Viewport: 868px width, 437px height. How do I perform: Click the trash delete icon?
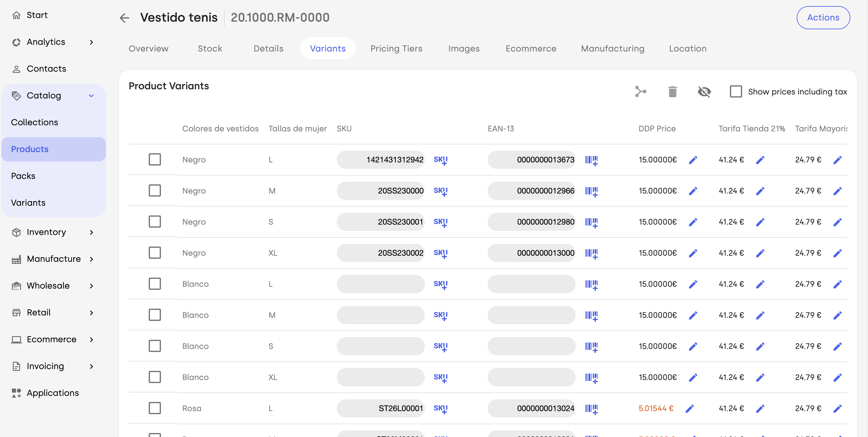click(x=672, y=92)
